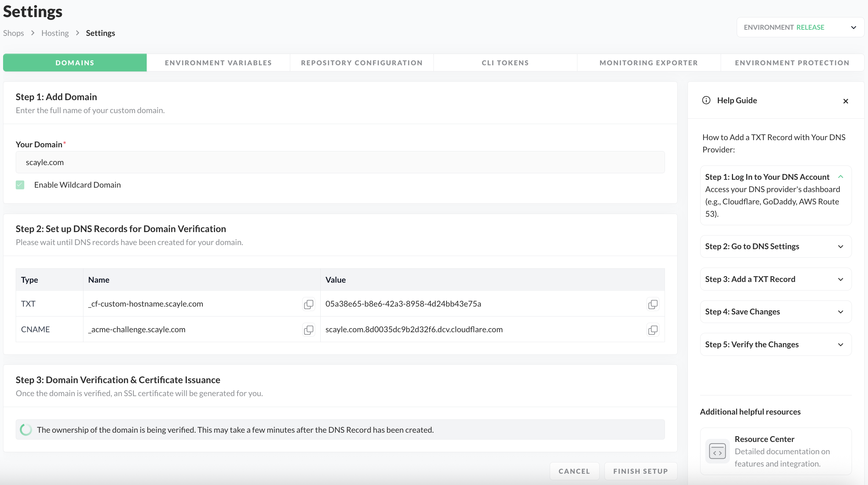Viewport: 868px width, 485px height.
Task: Close the Help Guide panel
Action: (x=845, y=101)
